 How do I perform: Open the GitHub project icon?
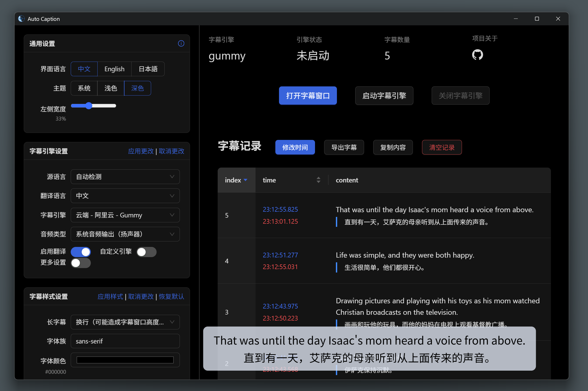pyautogui.click(x=477, y=55)
